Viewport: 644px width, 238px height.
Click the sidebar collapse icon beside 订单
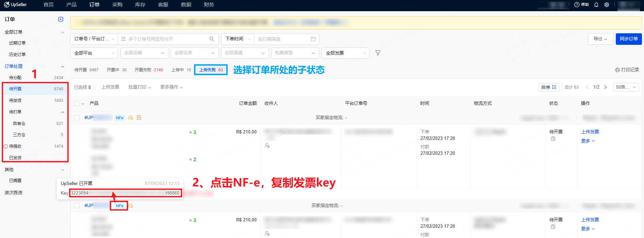(x=61, y=19)
